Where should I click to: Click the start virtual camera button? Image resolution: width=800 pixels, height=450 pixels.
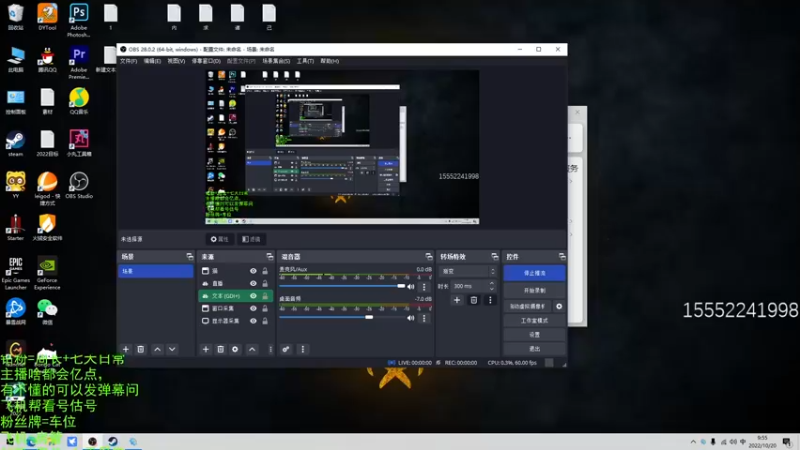pyautogui.click(x=528, y=307)
